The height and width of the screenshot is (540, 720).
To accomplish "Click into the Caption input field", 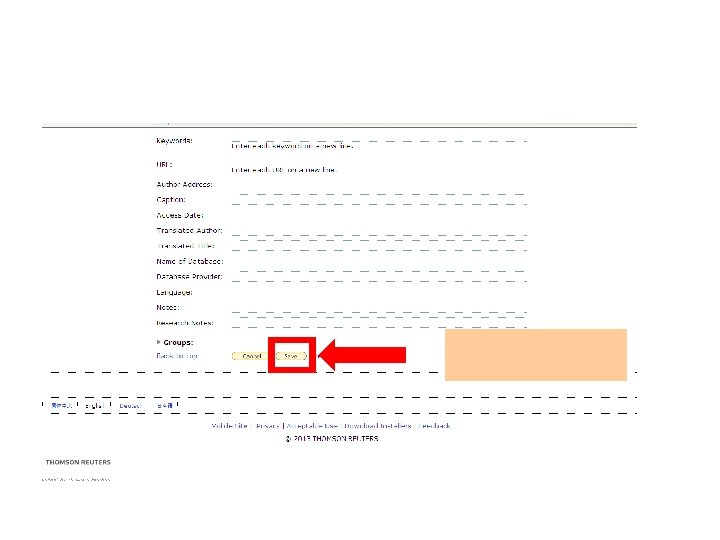I will click(x=379, y=200).
